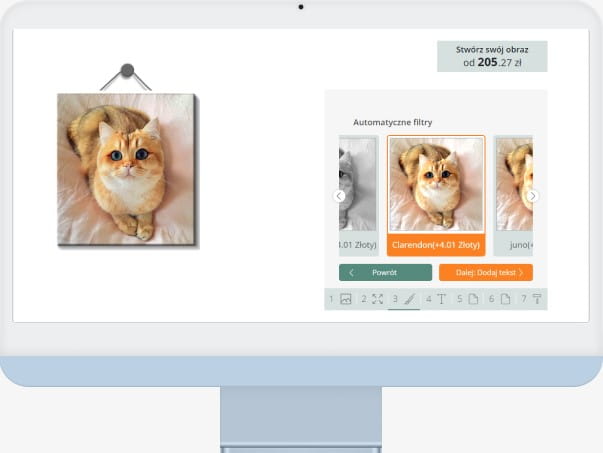
Task: Go to step 2 resize icon
Action: pyautogui.click(x=377, y=299)
